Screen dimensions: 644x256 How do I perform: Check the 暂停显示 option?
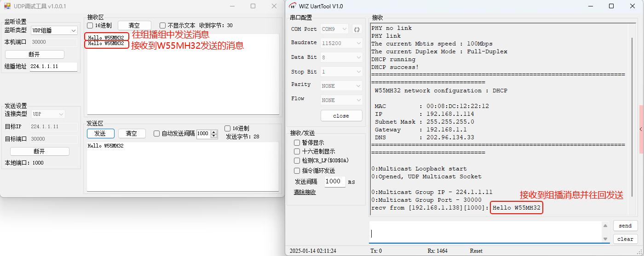coord(297,143)
